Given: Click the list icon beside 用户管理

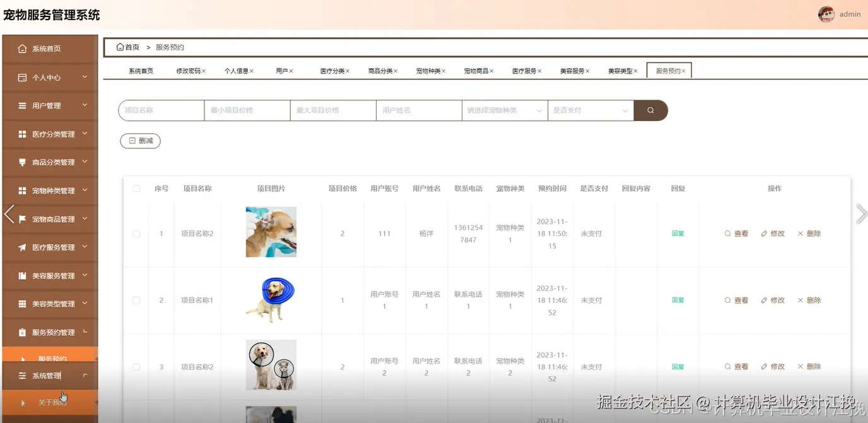Looking at the screenshot, I should pyautogui.click(x=22, y=105).
